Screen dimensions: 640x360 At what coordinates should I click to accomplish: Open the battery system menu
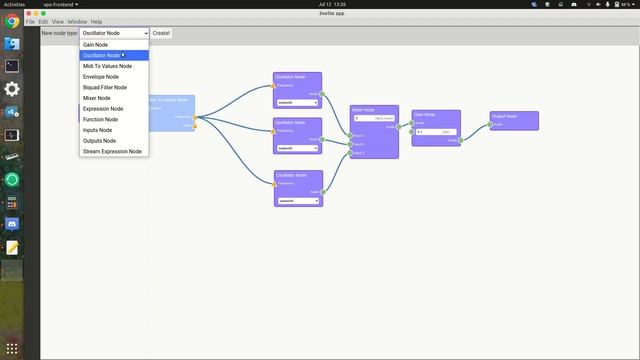point(624,4)
